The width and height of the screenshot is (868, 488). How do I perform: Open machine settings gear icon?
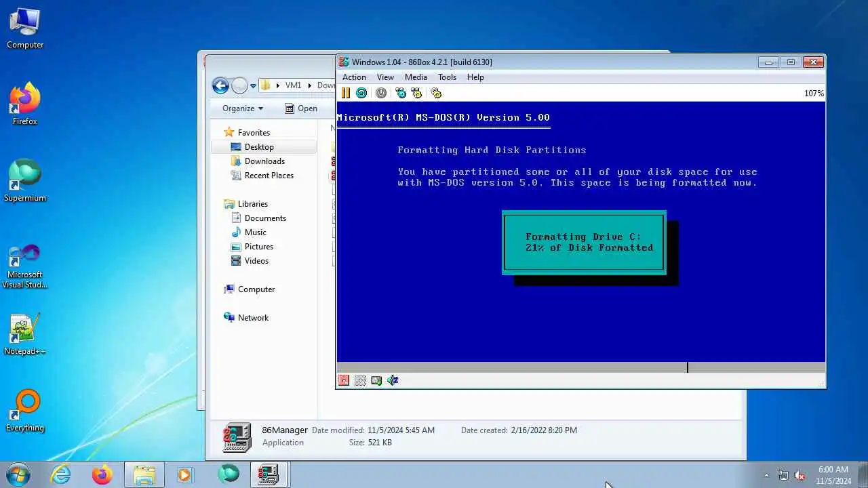pos(436,94)
